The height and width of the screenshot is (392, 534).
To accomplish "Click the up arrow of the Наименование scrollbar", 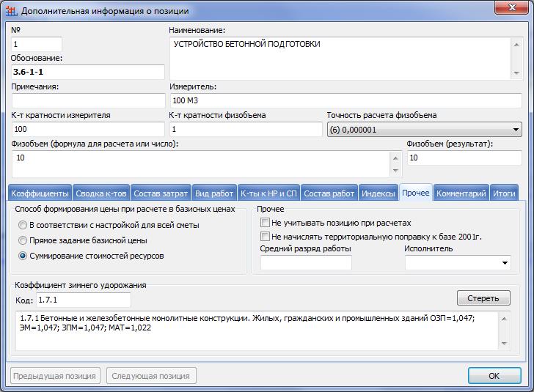I will (x=516, y=45).
